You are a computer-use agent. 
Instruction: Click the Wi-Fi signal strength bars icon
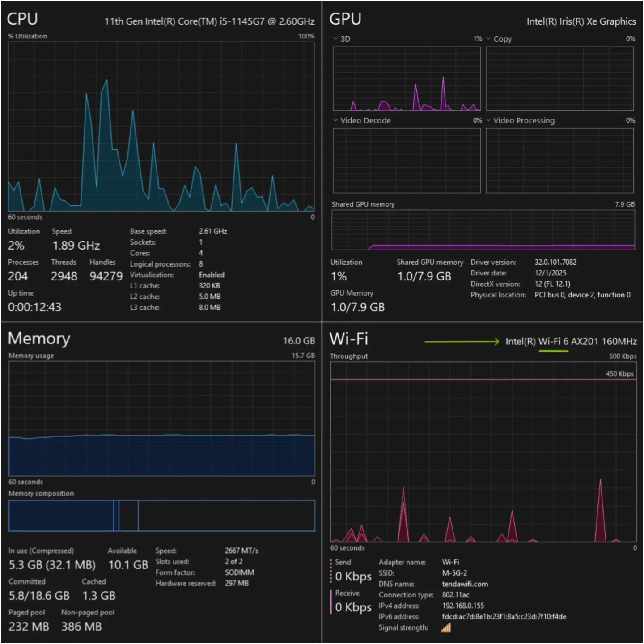pos(446,628)
